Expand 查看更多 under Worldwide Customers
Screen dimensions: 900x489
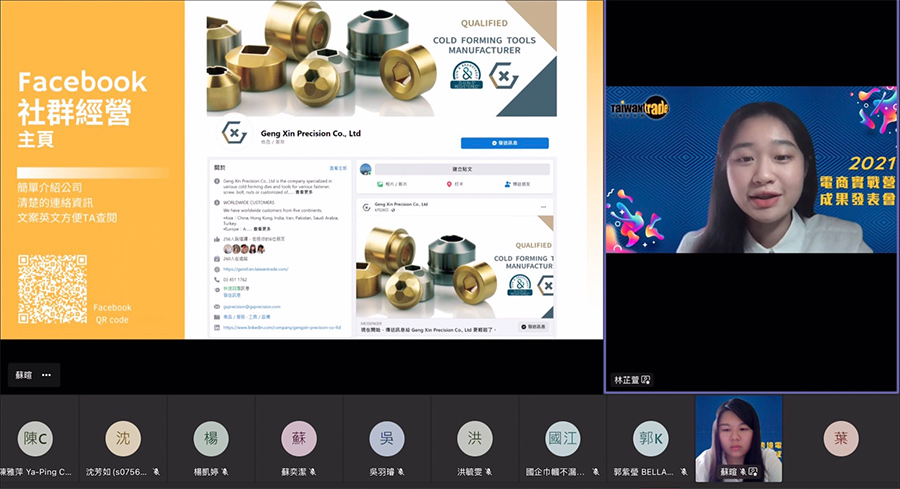[x=262, y=228]
